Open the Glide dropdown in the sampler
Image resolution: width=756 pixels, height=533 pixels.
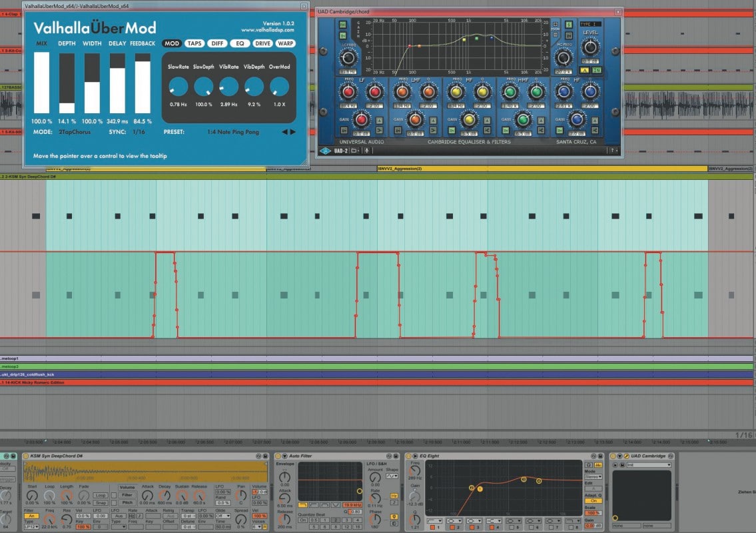tap(222, 516)
